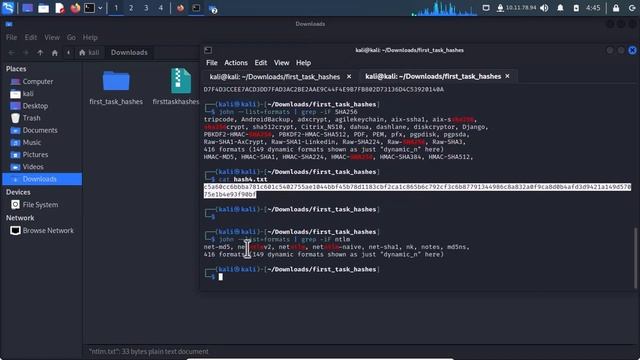Image resolution: width=640 pixels, height=360 pixels.
Task: Open the terminal Help menu
Action: coord(303,63)
